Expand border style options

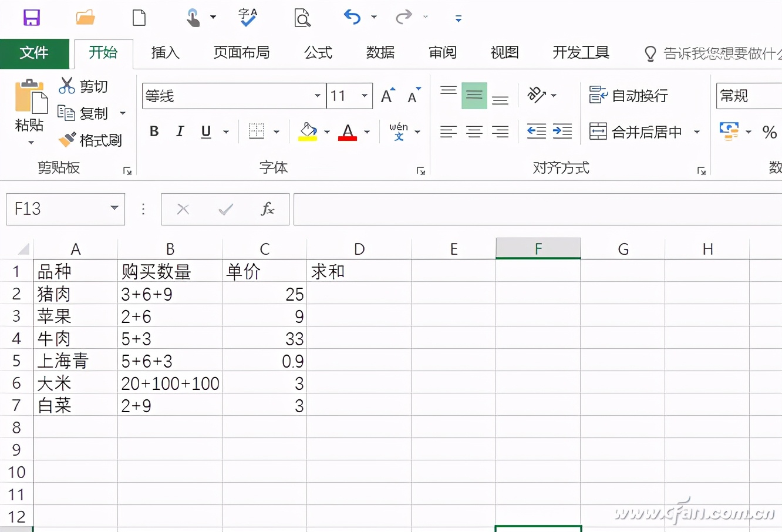(x=277, y=132)
